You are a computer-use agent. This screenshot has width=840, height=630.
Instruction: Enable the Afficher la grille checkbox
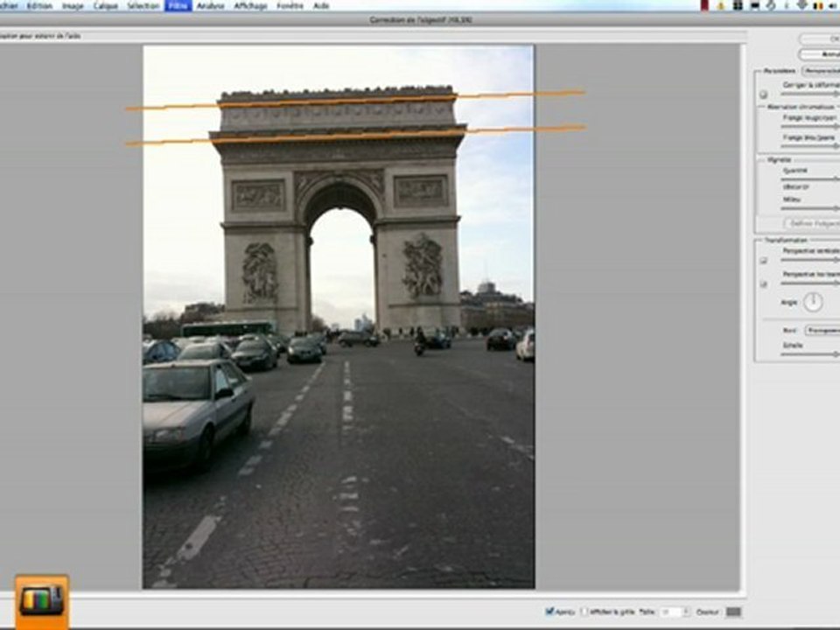[585, 612]
